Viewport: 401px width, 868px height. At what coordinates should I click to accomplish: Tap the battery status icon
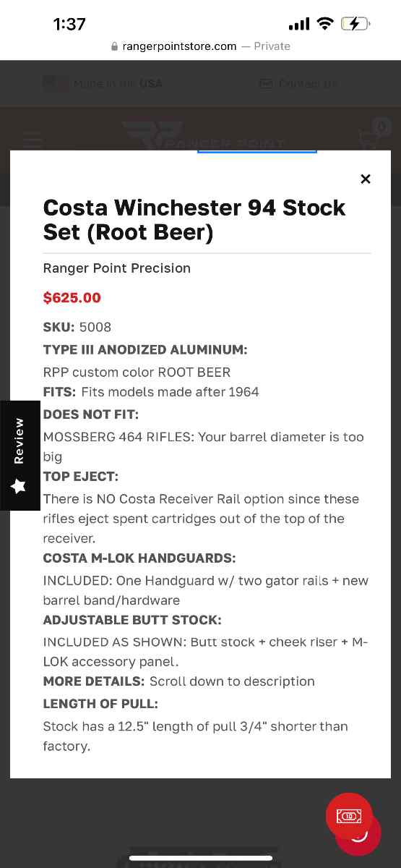pos(356,24)
